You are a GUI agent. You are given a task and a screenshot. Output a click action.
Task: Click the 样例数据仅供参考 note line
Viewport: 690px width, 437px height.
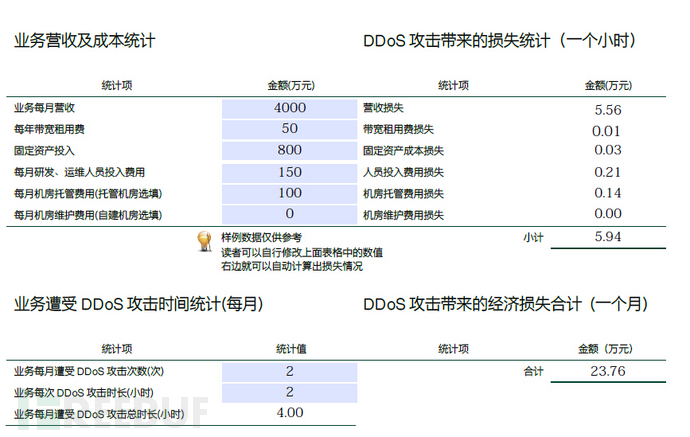[261, 238]
